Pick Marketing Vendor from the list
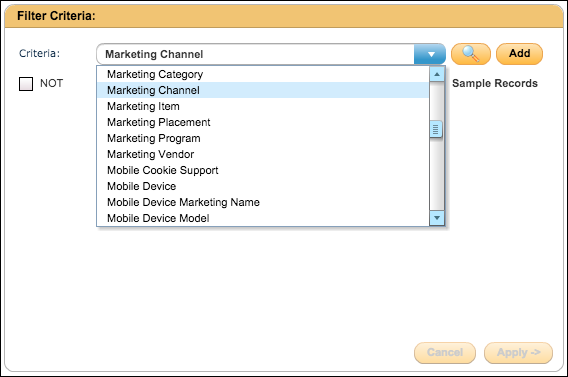Screen dimensions: 568x377 click(x=263, y=154)
